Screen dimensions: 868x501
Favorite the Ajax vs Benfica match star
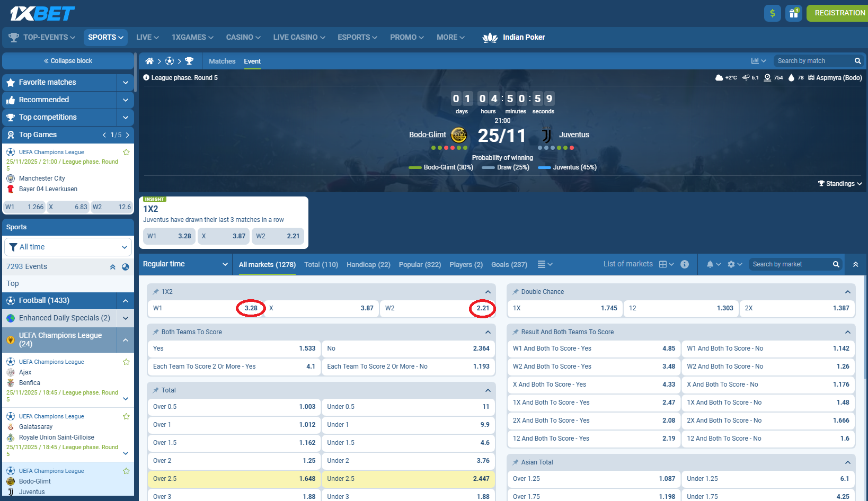pyautogui.click(x=126, y=362)
